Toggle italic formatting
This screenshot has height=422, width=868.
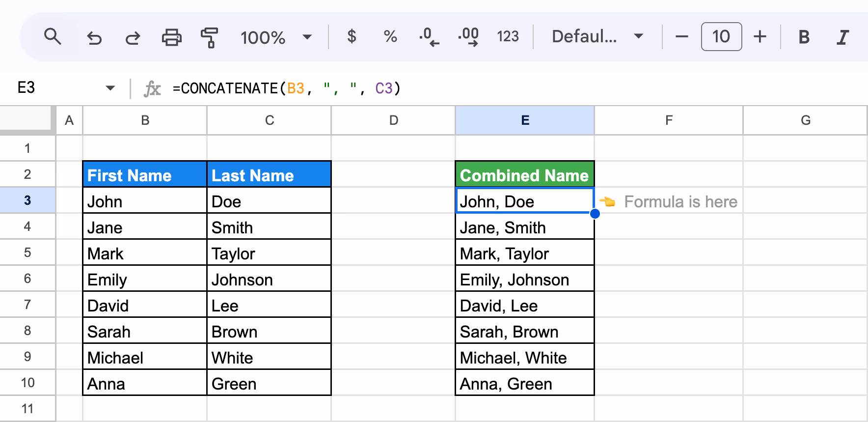(x=842, y=37)
